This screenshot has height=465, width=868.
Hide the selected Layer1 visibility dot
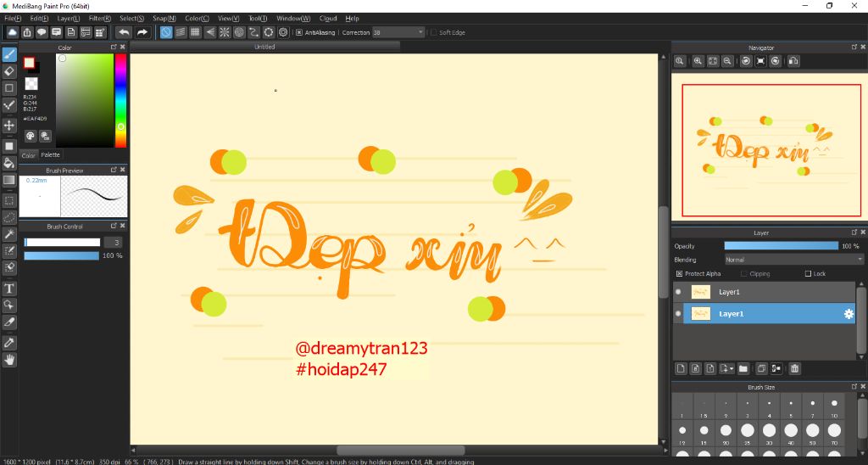point(679,313)
